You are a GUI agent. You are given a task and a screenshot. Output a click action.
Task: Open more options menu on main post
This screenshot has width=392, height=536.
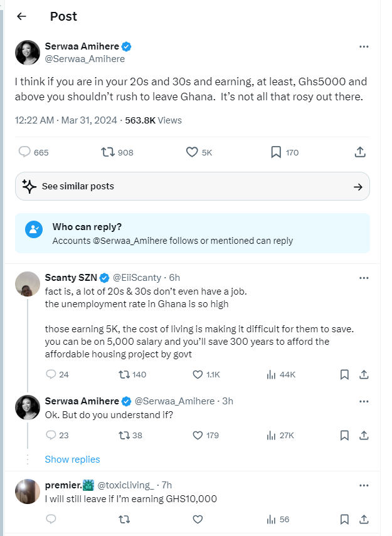point(364,46)
